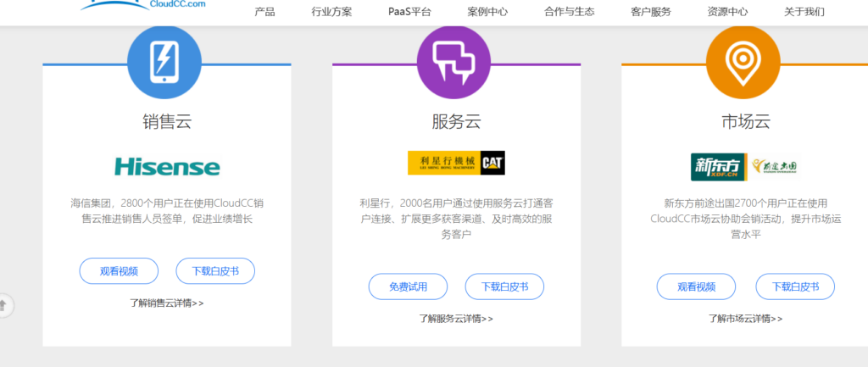This screenshot has height=367, width=868.
Task: Select 客户服务 in the navigation
Action: (x=651, y=12)
